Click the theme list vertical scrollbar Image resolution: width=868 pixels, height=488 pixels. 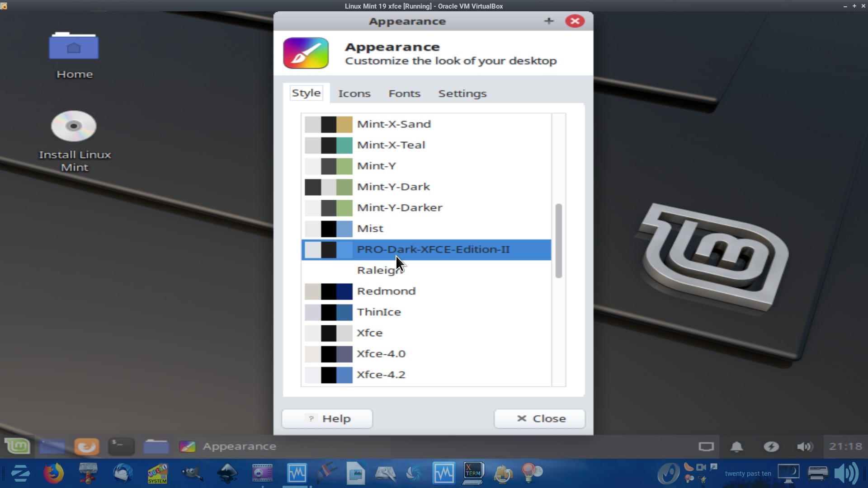(x=559, y=240)
